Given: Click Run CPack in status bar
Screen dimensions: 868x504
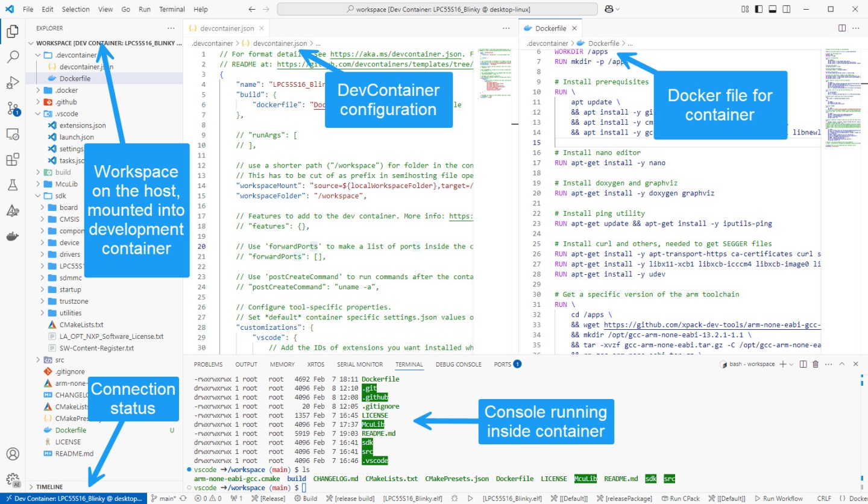Looking at the screenshot, I should tap(681, 499).
